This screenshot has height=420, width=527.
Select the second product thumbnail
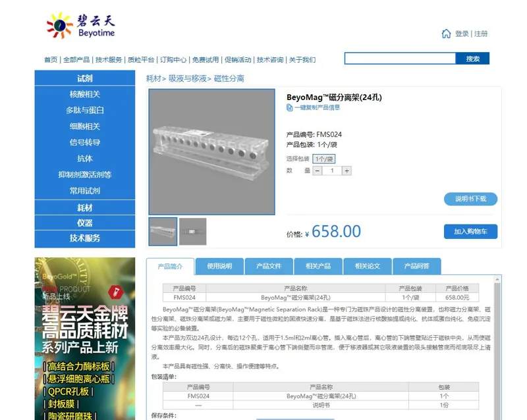(192, 232)
